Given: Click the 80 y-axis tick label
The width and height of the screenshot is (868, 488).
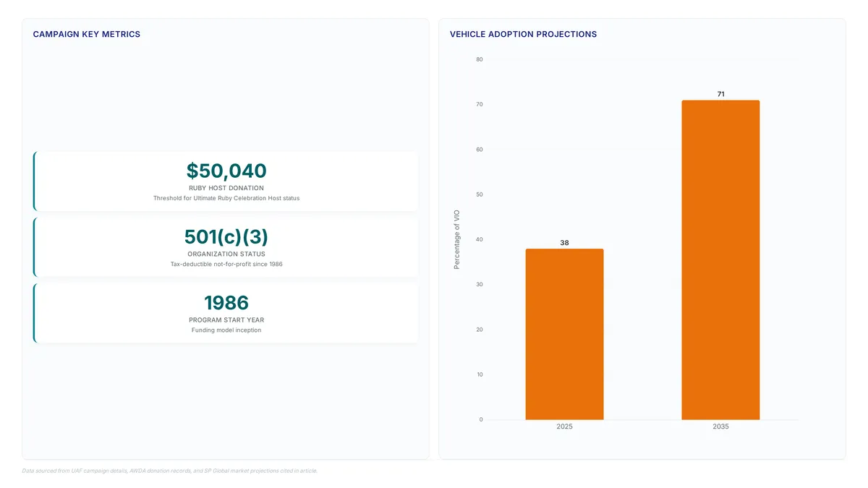Looking at the screenshot, I should point(480,59).
